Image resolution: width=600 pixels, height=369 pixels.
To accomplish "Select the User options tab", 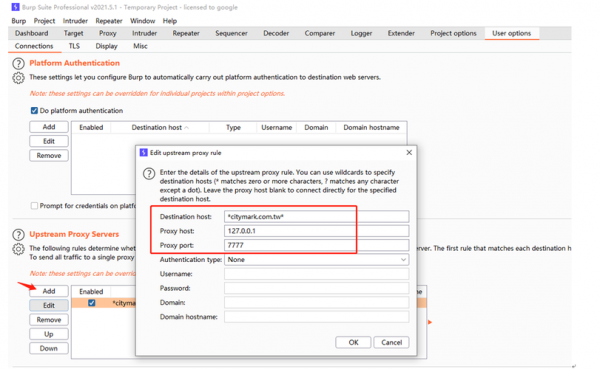I will click(512, 33).
